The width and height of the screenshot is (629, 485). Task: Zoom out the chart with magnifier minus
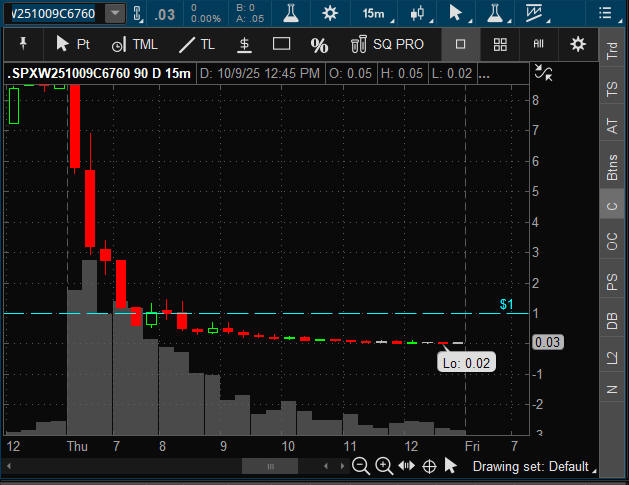[360, 465]
